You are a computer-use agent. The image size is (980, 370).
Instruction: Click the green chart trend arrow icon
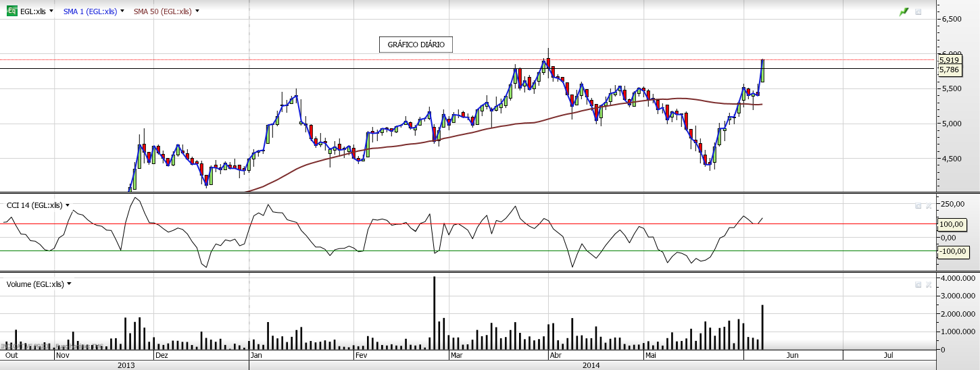904,11
